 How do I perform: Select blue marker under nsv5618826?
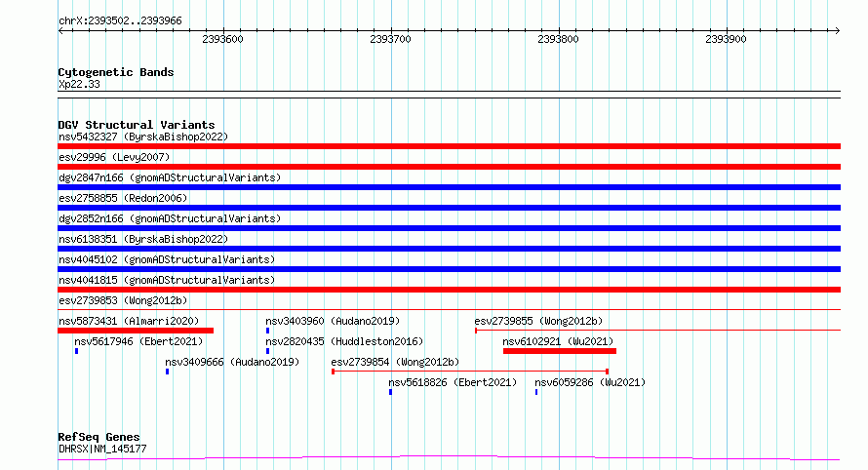tap(391, 392)
